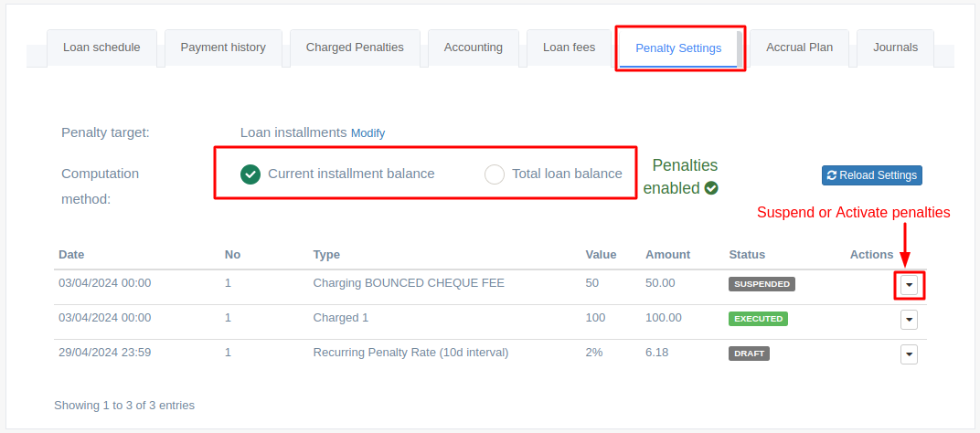
Task: Sort table by the Date column header
Action: [x=71, y=255]
